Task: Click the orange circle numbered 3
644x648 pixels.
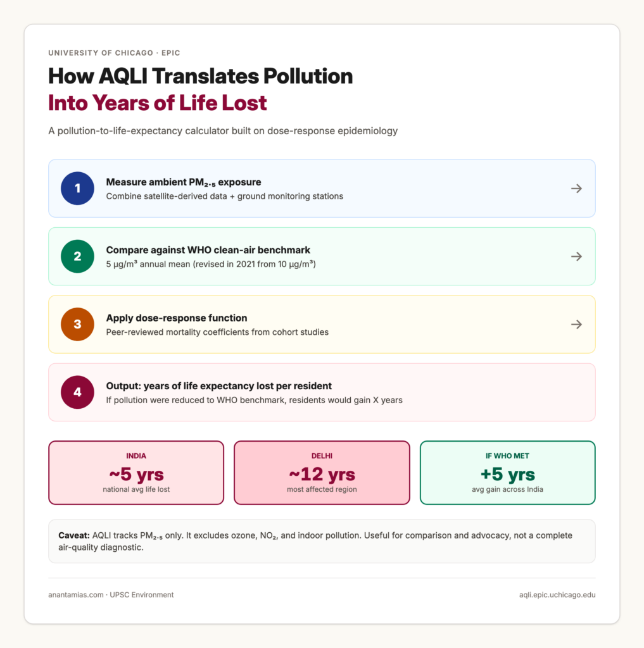Action: 77,325
